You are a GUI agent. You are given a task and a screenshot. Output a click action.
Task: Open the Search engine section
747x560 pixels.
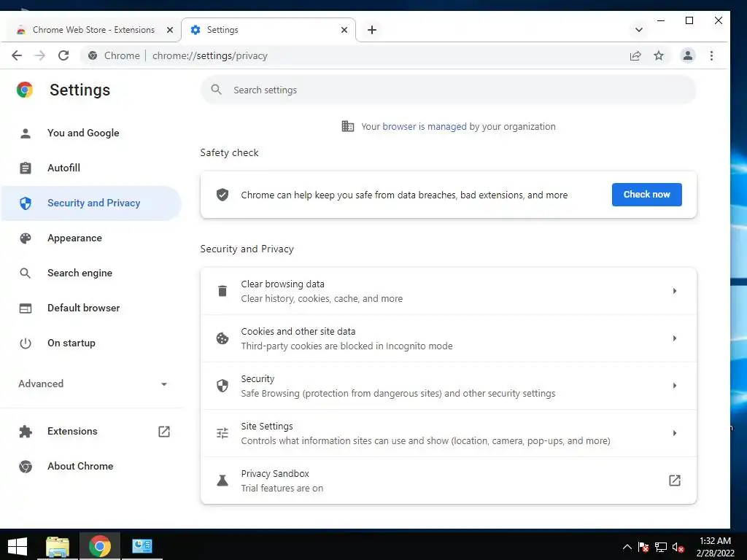point(91,273)
